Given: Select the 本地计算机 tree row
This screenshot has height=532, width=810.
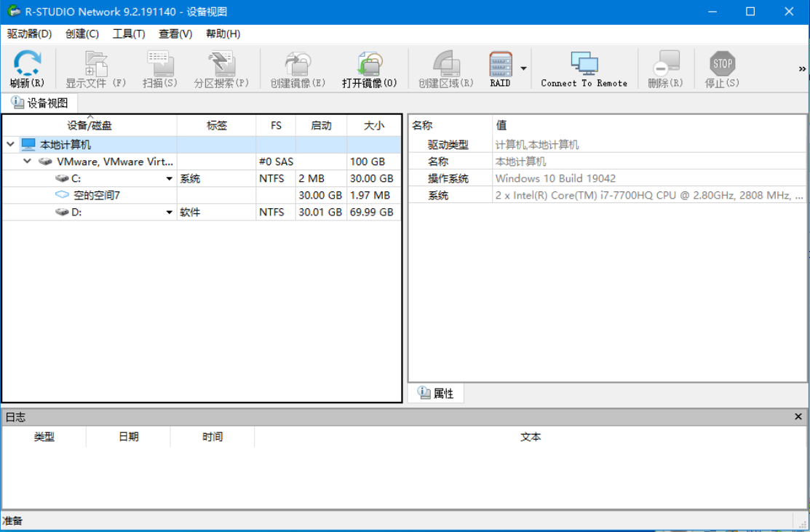Looking at the screenshot, I should pos(202,145).
